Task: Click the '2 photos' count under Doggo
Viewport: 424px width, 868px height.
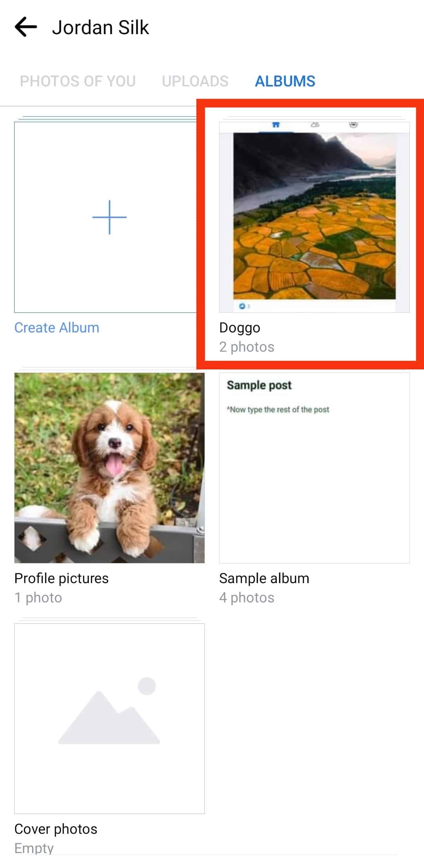Action: tap(247, 347)
